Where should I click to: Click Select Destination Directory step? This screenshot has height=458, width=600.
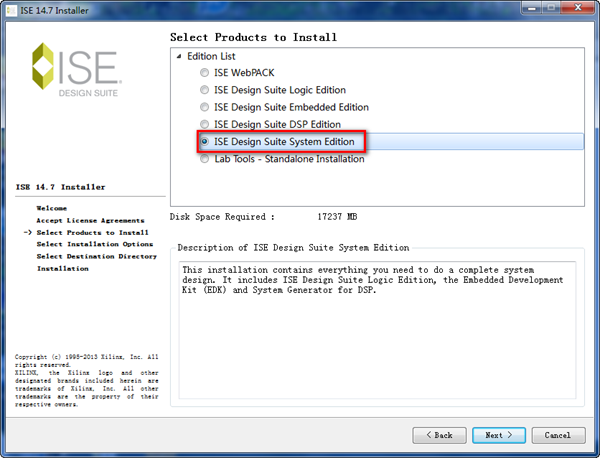click(96, 256)
